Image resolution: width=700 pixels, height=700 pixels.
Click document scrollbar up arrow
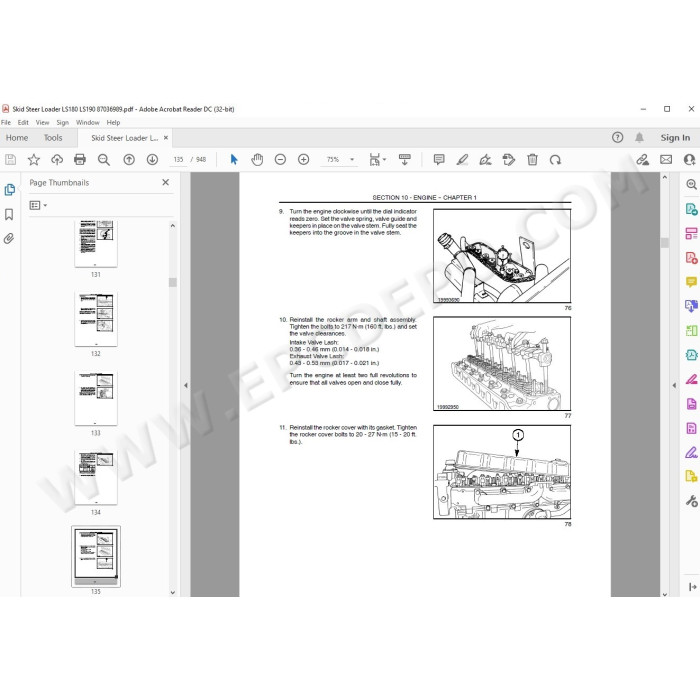665,177
